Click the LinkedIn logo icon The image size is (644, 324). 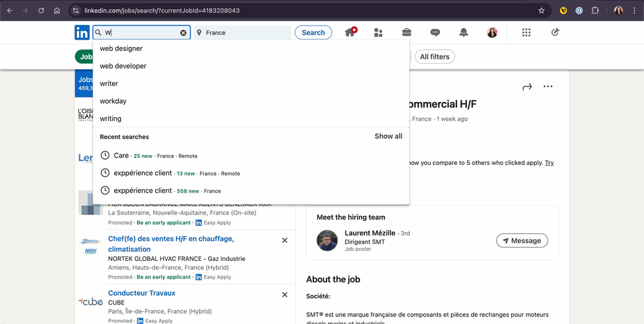[x=82, y=32]
